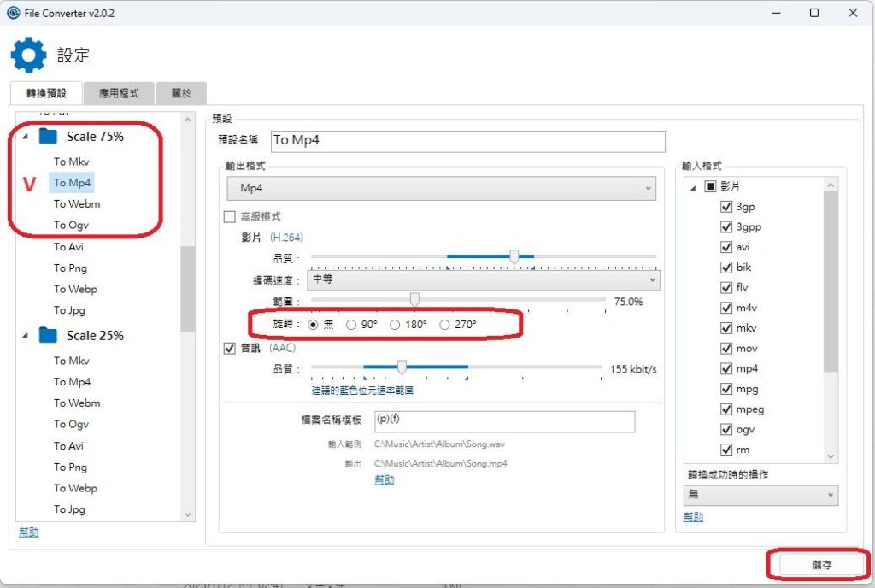Open the 編碼速度 dropdown set to 中等
Screen dimensions: 875x588
pos(484,279)
